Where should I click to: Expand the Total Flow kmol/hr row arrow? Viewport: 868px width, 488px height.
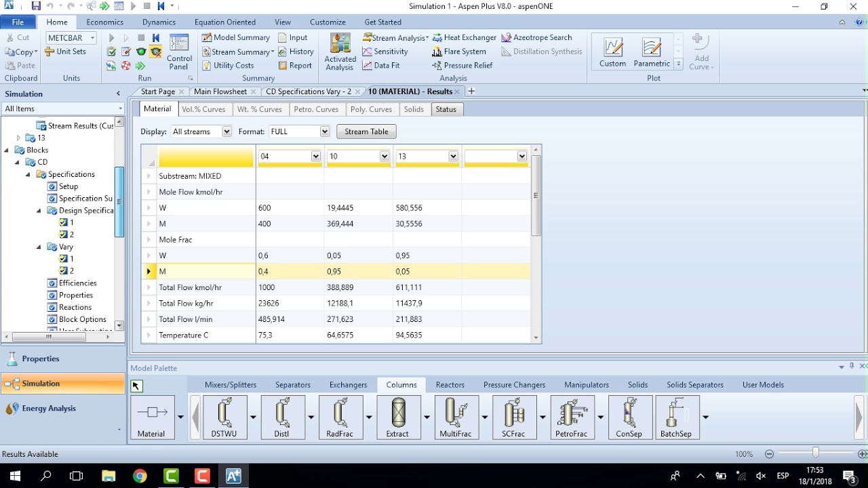(x=149, y=287)
